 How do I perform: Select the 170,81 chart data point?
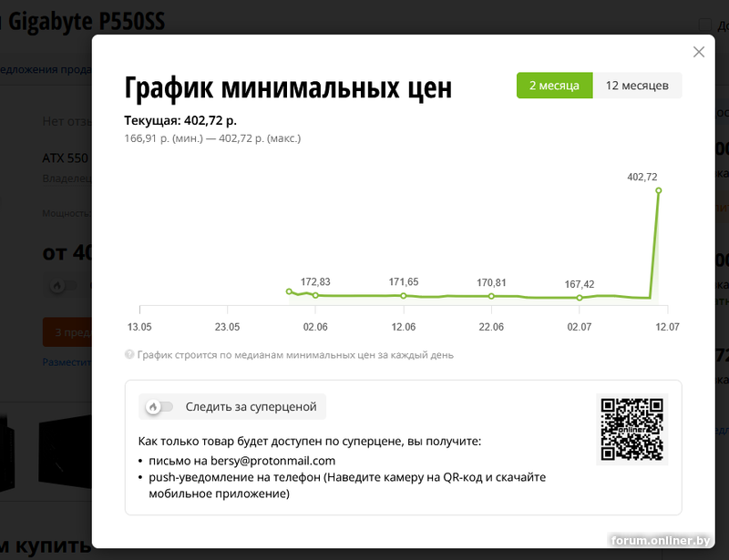click(491, 296)
